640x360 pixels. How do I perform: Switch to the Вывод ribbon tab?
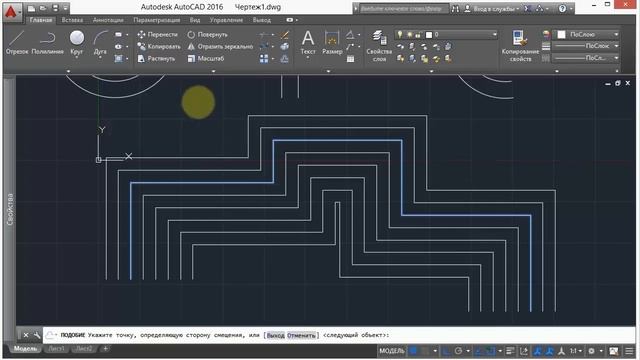point(262,20)
